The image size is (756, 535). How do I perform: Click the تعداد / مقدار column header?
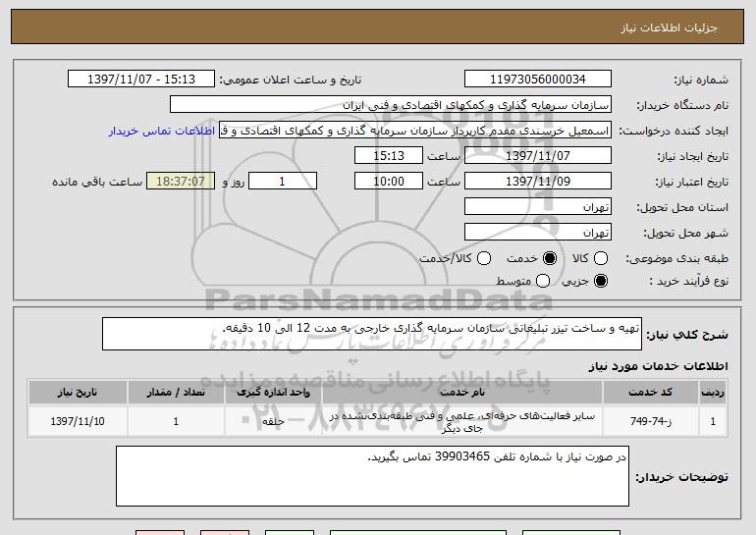coord(176,393)
